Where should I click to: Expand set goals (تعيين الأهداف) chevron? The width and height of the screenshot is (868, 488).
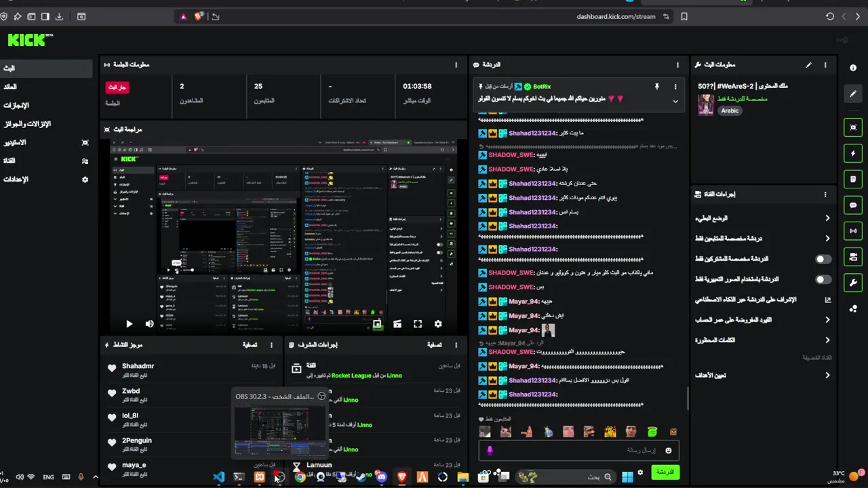827,375
